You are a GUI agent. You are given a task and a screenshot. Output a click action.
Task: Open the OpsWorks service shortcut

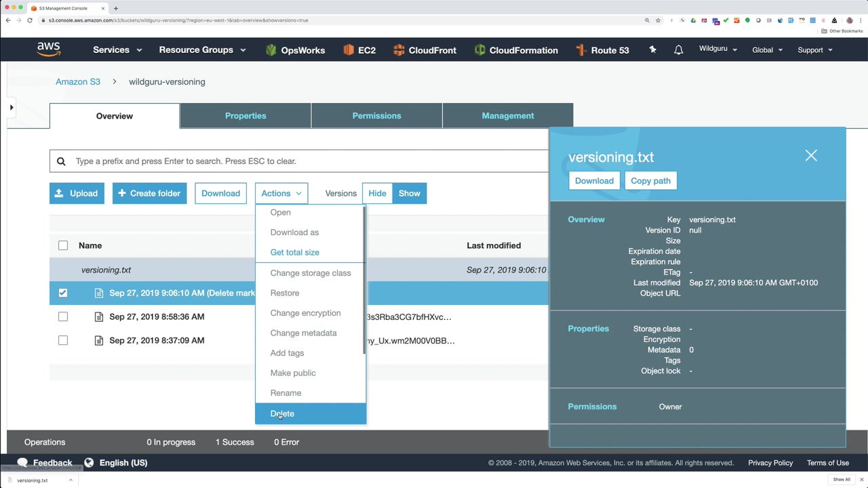(295, 50)
